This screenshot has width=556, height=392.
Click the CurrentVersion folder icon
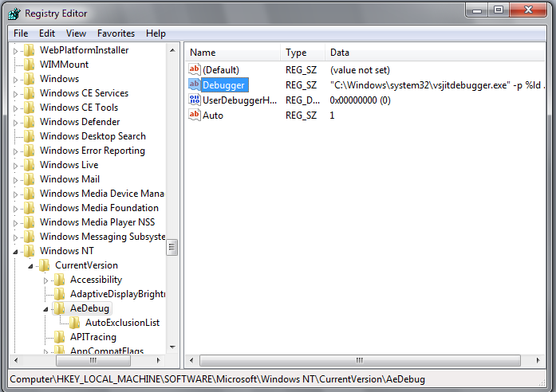(45, 265)
